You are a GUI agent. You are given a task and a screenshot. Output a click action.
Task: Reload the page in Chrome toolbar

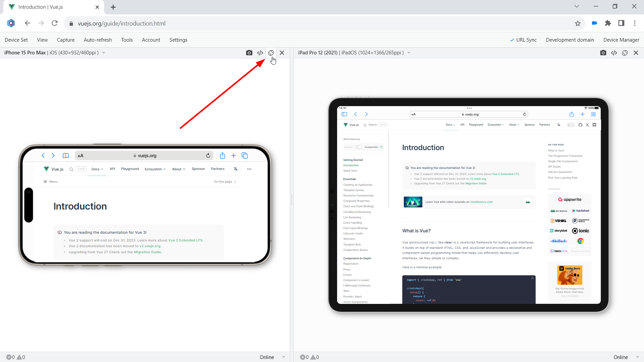click(55, 23)
